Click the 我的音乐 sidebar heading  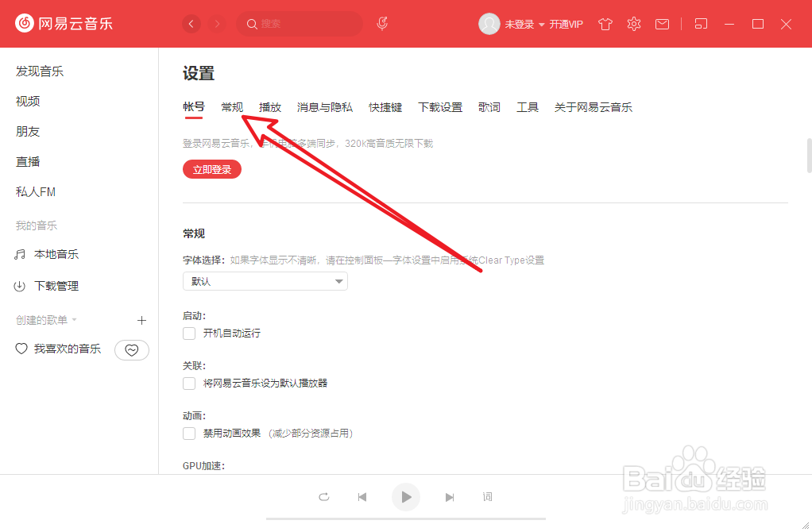coord(37,226)
